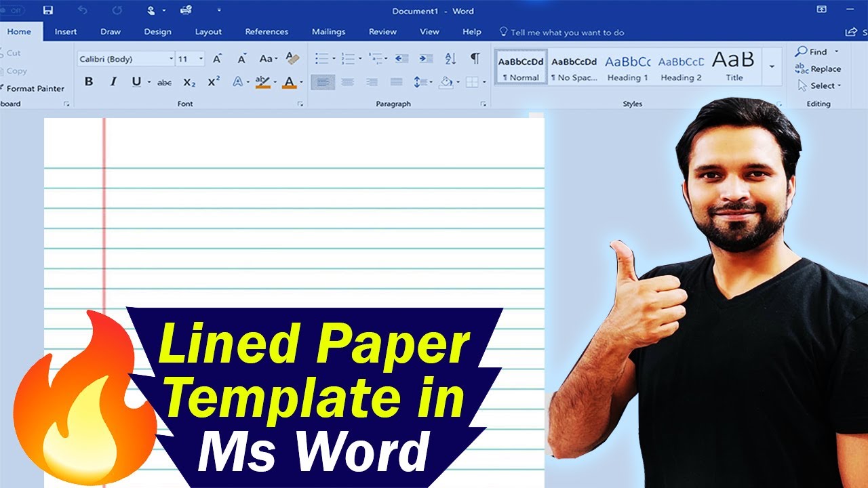
Task: Increase font size with the larger A icon
Action: click(217, 59)
